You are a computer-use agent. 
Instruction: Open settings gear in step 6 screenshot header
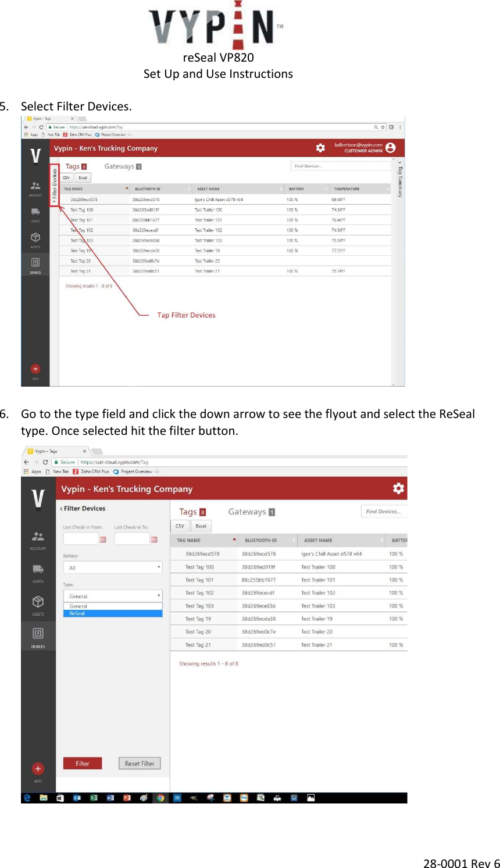coord(398,488)
